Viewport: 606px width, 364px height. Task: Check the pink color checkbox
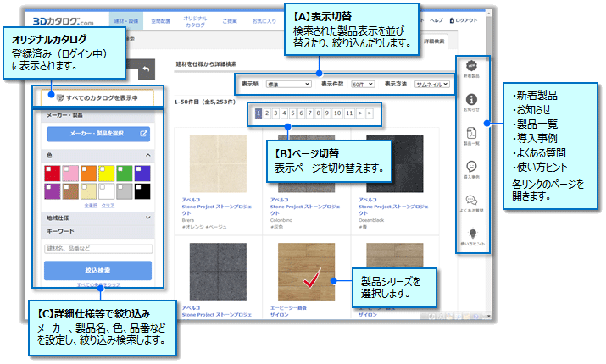pyautogui.click(x=66, y=168)
